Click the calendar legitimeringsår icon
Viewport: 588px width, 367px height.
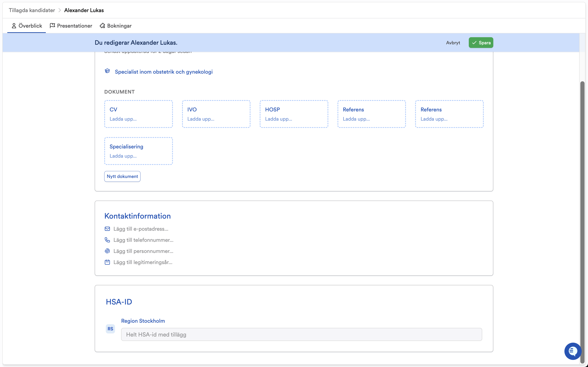pyautogui.click(x=107, y=262)
